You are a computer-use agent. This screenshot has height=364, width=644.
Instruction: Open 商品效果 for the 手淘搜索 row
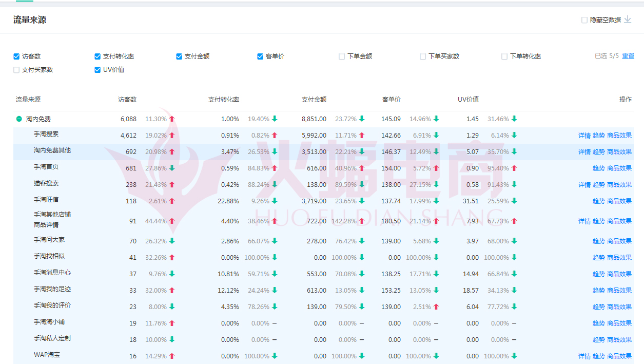pos(619,136)
